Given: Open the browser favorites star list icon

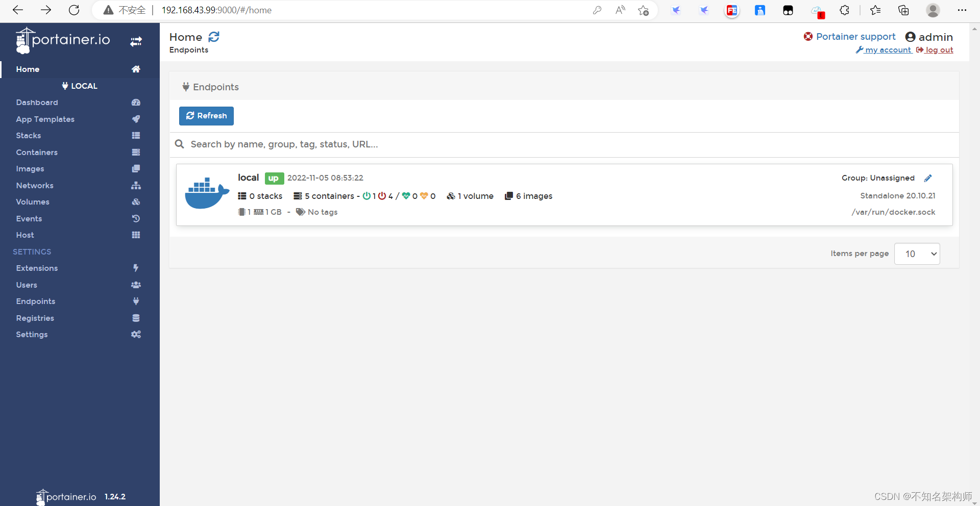Looking at the screenshot, I should click(x=875, y=10).
